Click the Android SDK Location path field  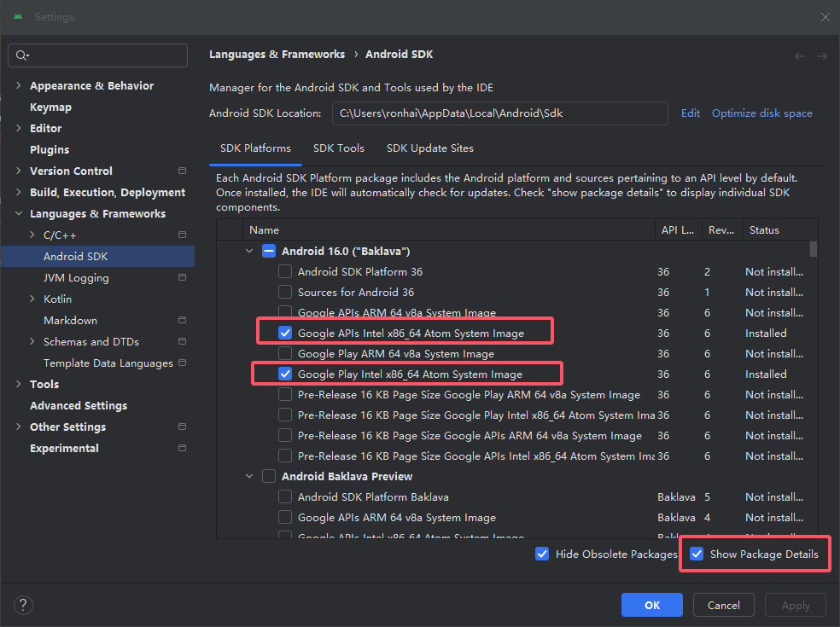pos(499,113)
